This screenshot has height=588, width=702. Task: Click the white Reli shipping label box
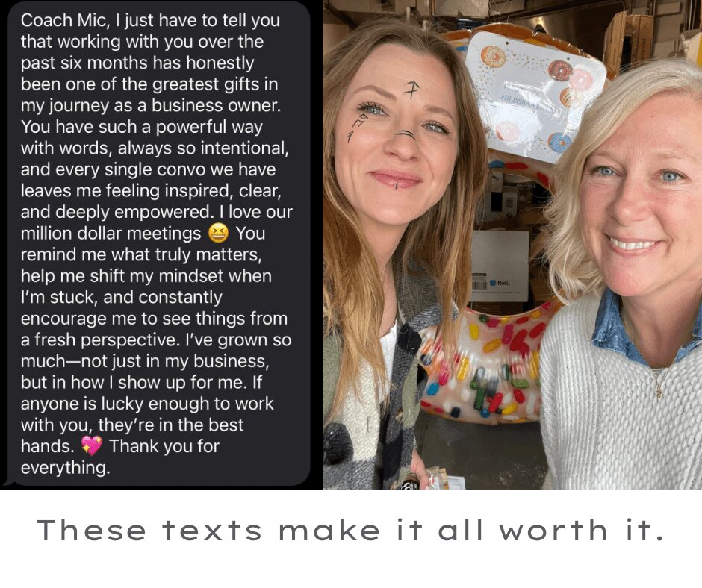(500, 266)
